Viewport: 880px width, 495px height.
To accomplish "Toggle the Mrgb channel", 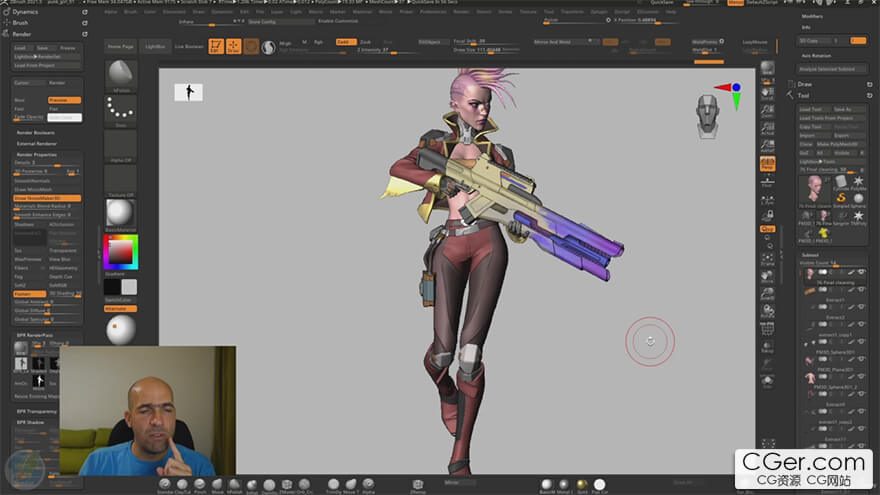I will point(285,43).
